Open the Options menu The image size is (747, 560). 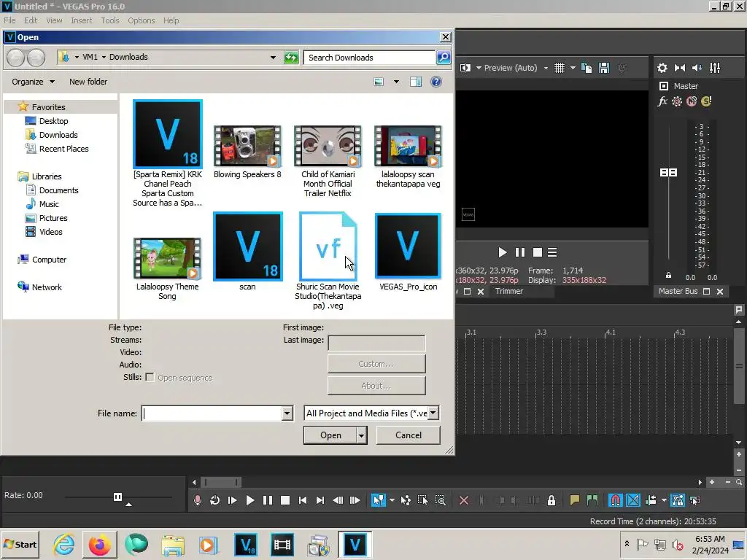coord(141,20)
